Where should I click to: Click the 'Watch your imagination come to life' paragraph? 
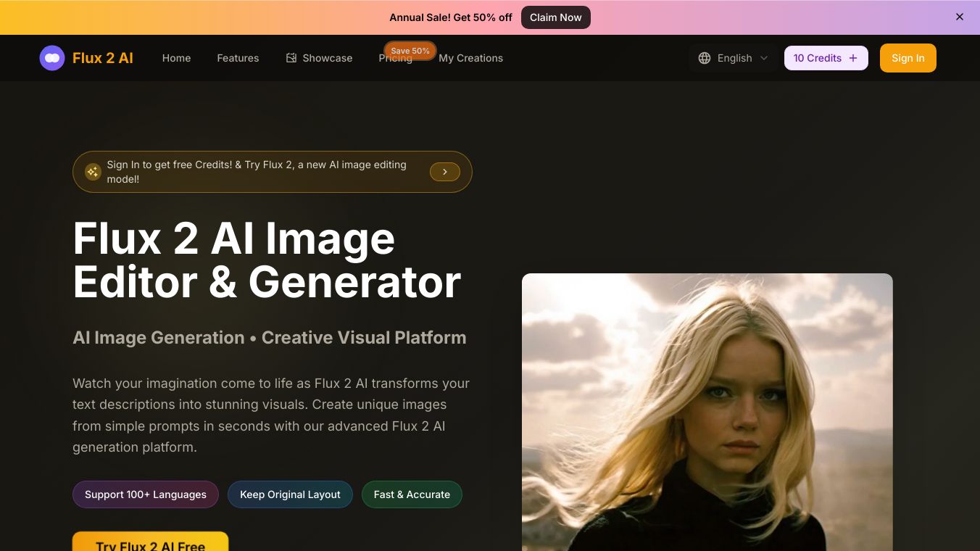271,415
